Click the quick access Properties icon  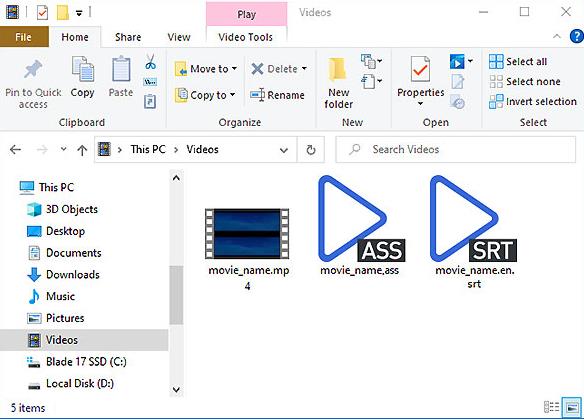click(42, 13)
